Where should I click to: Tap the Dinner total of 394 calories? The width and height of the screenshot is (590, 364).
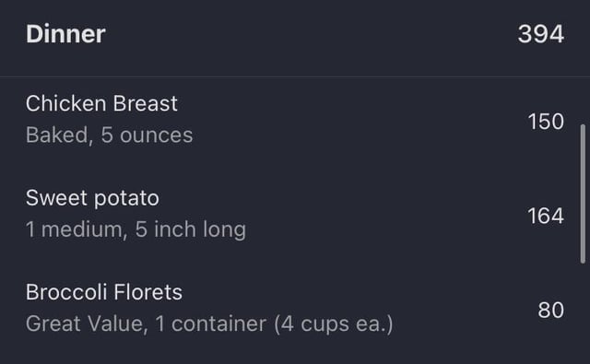pos(541,34)
